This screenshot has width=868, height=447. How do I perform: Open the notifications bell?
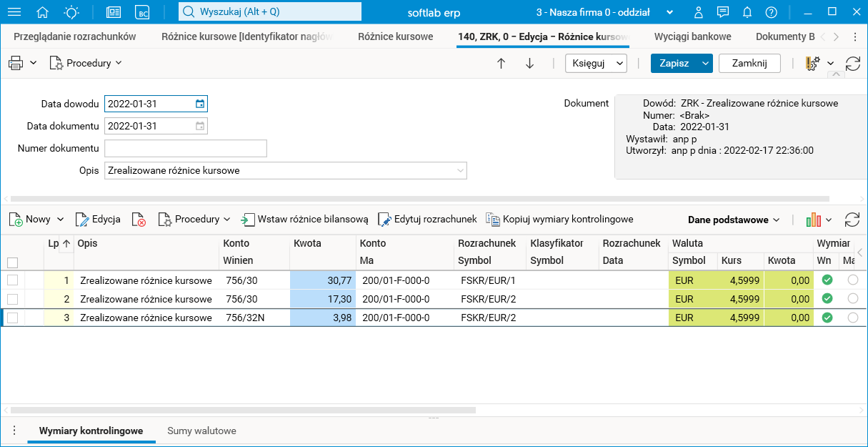click(747, 12)
